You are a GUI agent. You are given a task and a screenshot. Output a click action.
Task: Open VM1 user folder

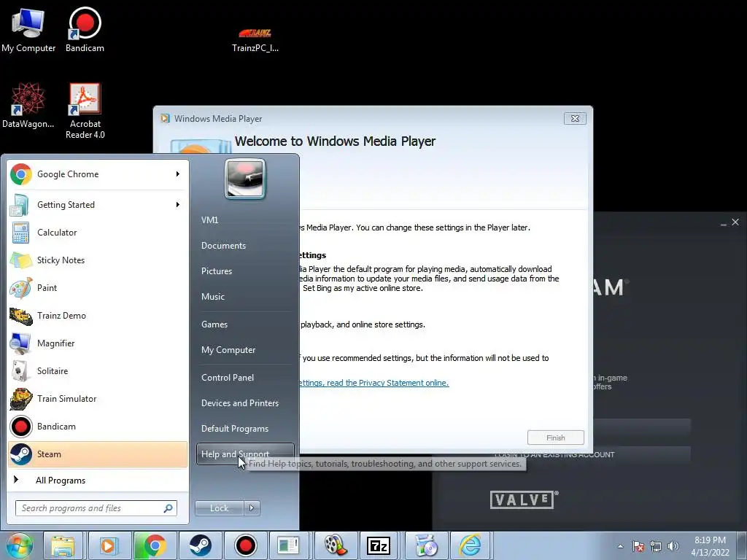(x=245, y=220)
